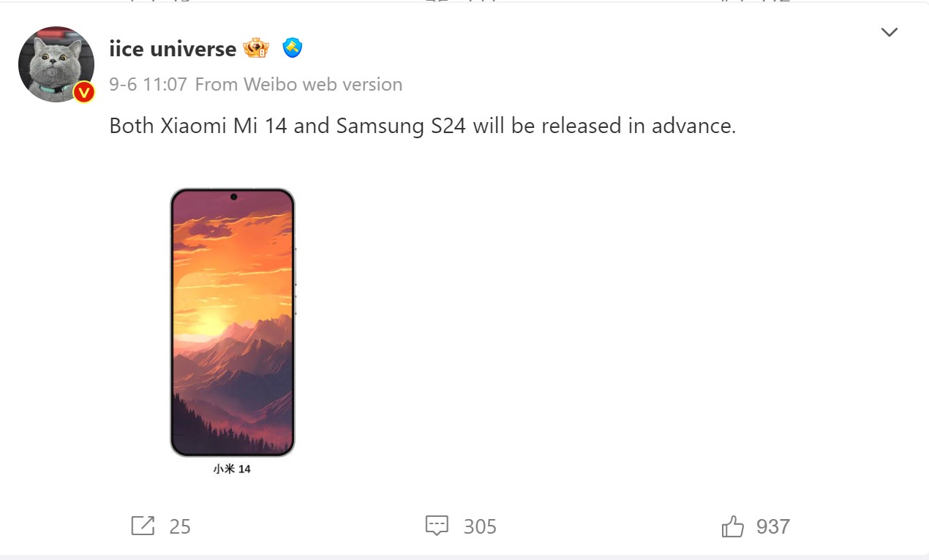This screenshot has height=560, width=929.
Task: Click the crown membership badge beside username
Action: 256,48
